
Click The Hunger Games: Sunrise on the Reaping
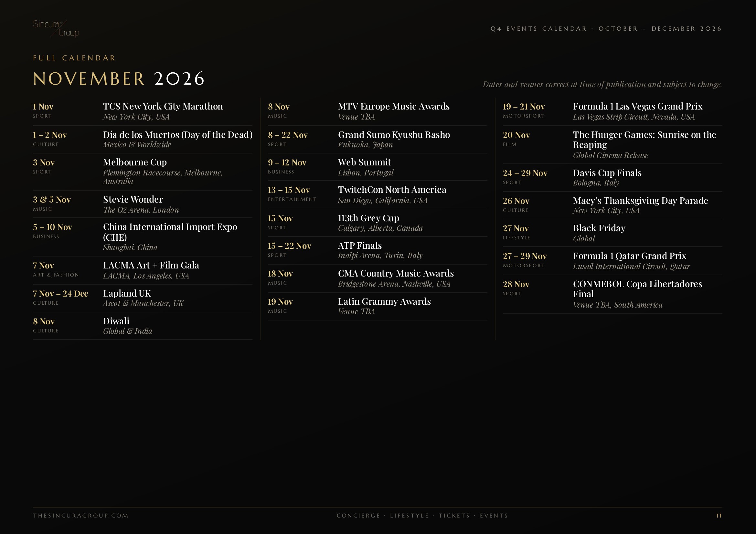[644, 140]
